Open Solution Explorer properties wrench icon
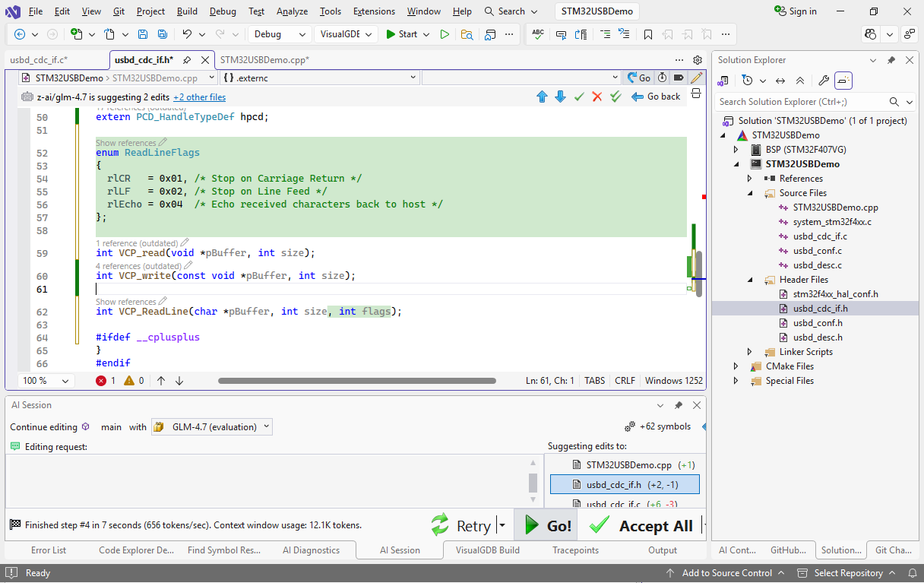The image size is (924, 583). [824, 81]
